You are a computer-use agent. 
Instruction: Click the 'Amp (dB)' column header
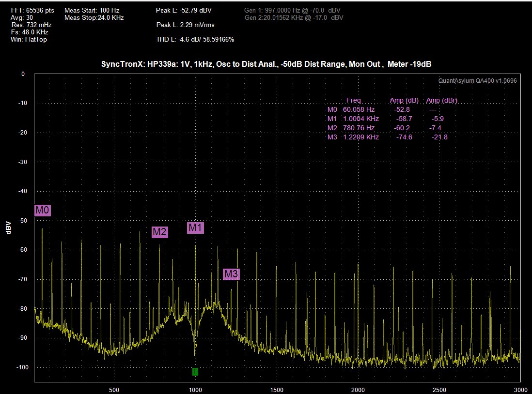(x=404, y=100)
